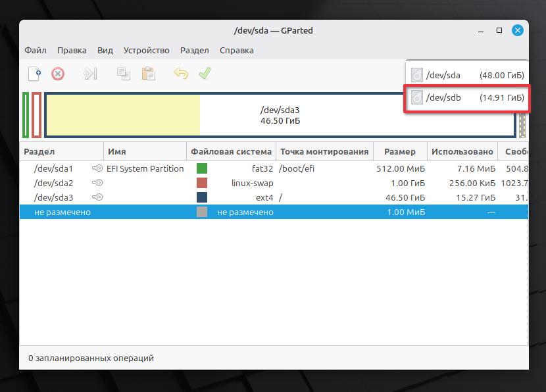The image size is (546, 392).
Task: Select /dev/sda (48.00 ГиБ) device from list
Action: point(467,75)
